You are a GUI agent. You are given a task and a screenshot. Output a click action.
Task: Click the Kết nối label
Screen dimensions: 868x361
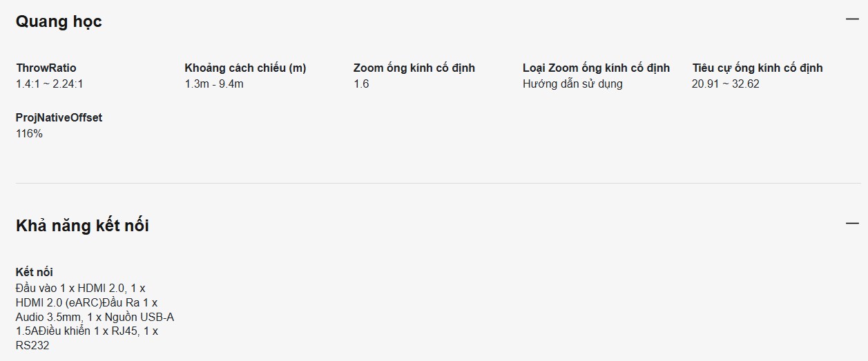(x=35, y=272)
